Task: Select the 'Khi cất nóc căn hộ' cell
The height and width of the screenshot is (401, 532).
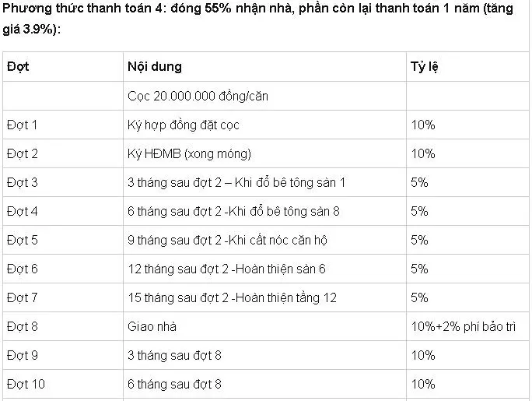Action: tap(228, 240)
